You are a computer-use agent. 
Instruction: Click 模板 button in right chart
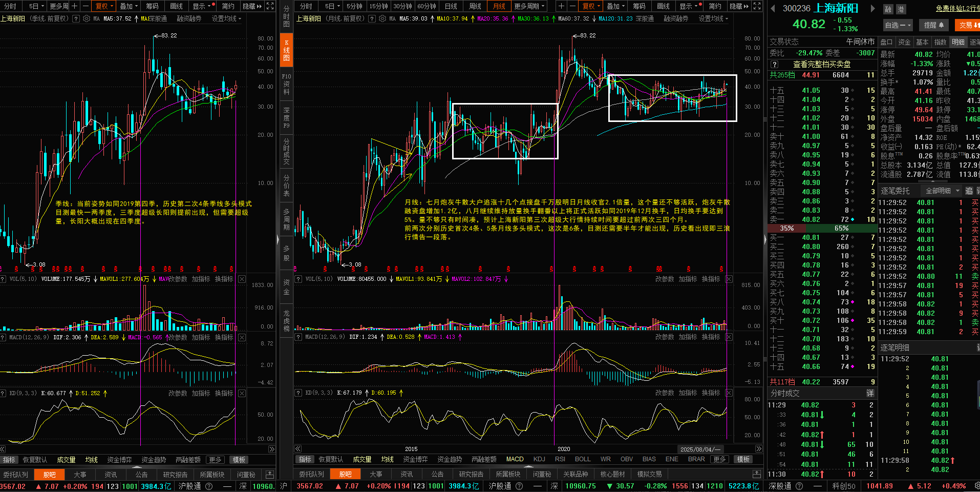pos(743,459)
